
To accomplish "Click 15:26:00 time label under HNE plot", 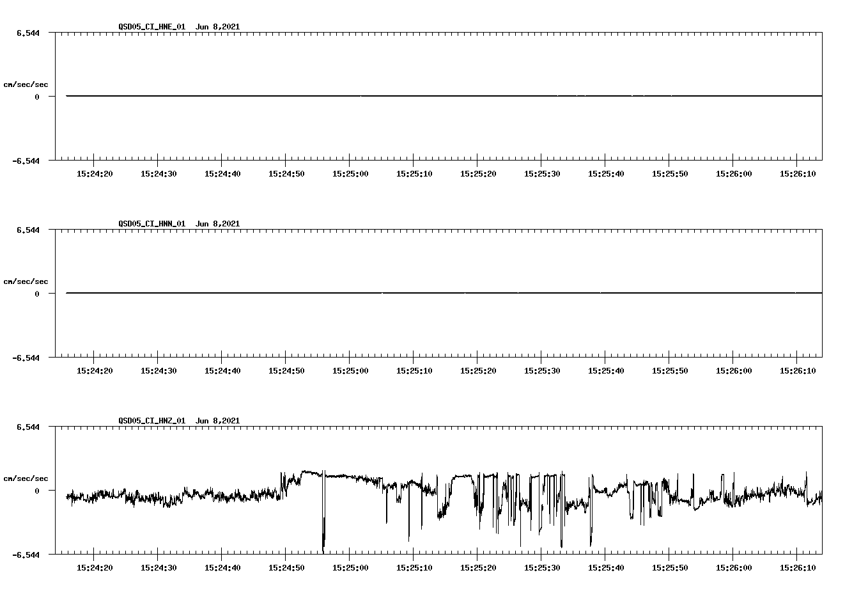I will click(734, 174).
